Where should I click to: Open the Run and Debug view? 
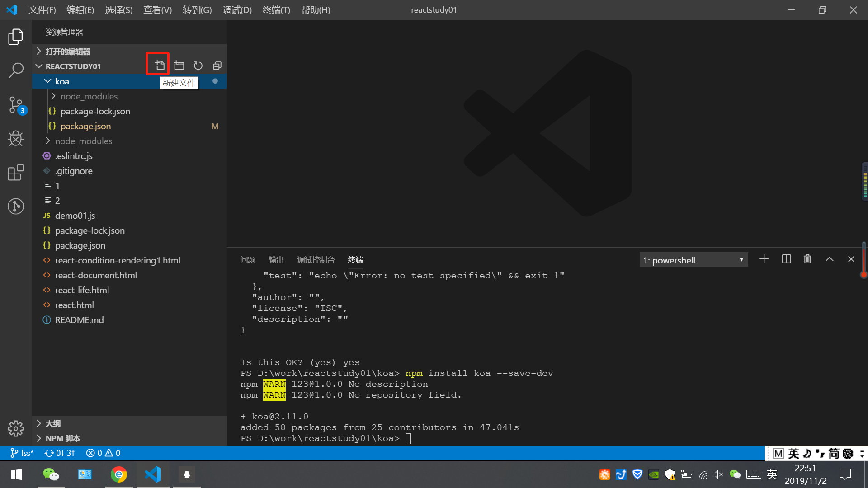coord(16,139)
